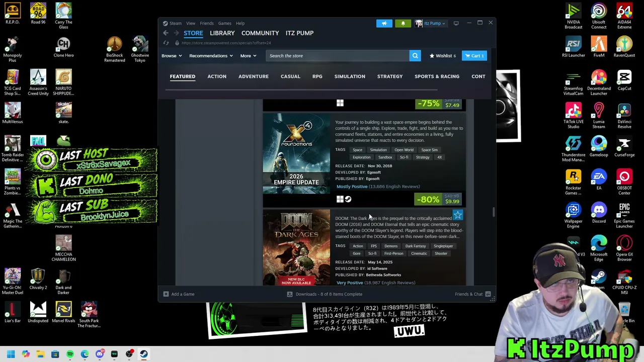Reload the Steam store page

click(x=166, y=43)
